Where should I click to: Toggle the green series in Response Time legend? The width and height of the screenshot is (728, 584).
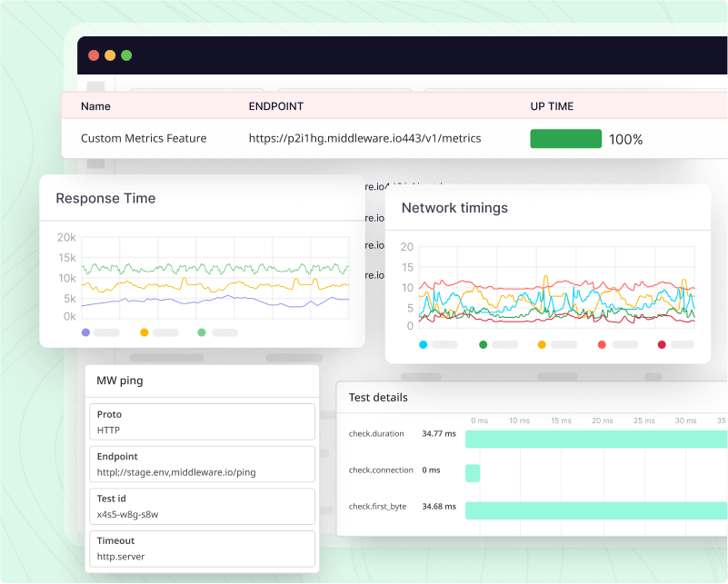[x=202, y=333]
